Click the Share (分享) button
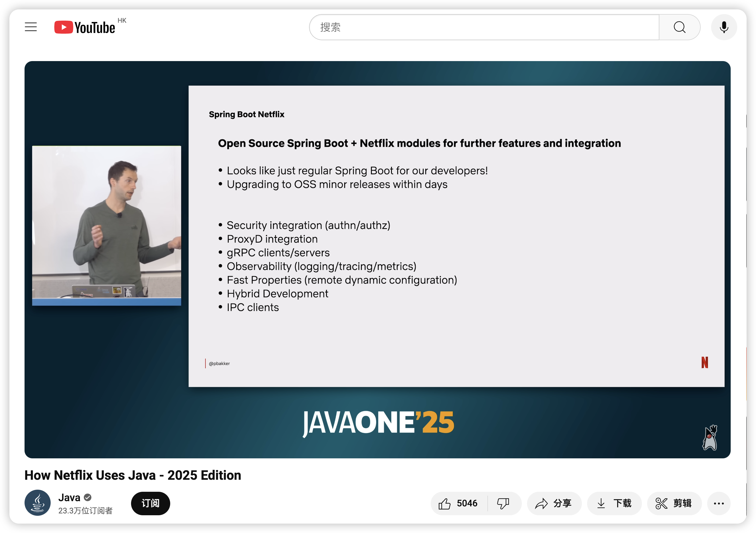Image resolution: width=756 pixels, height=533 pixels. pos(554,503)
